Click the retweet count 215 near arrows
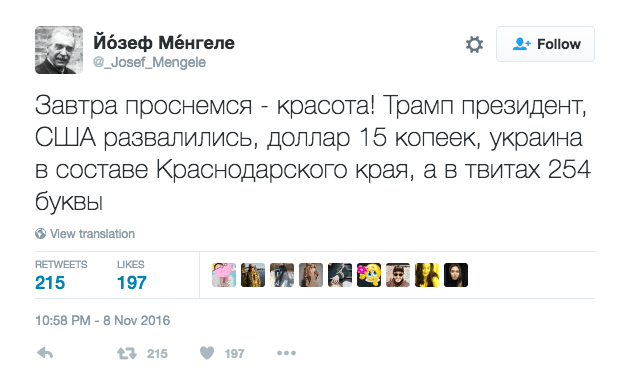Screen dimensions: 626x384 pyautogui.click(x=157, y=354)
